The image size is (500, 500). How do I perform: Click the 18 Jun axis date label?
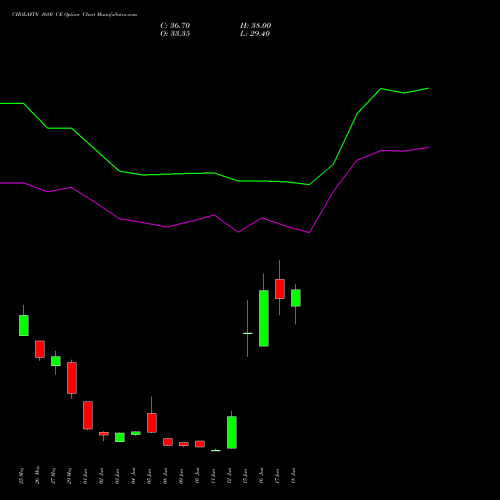click(x=293, y=476)
